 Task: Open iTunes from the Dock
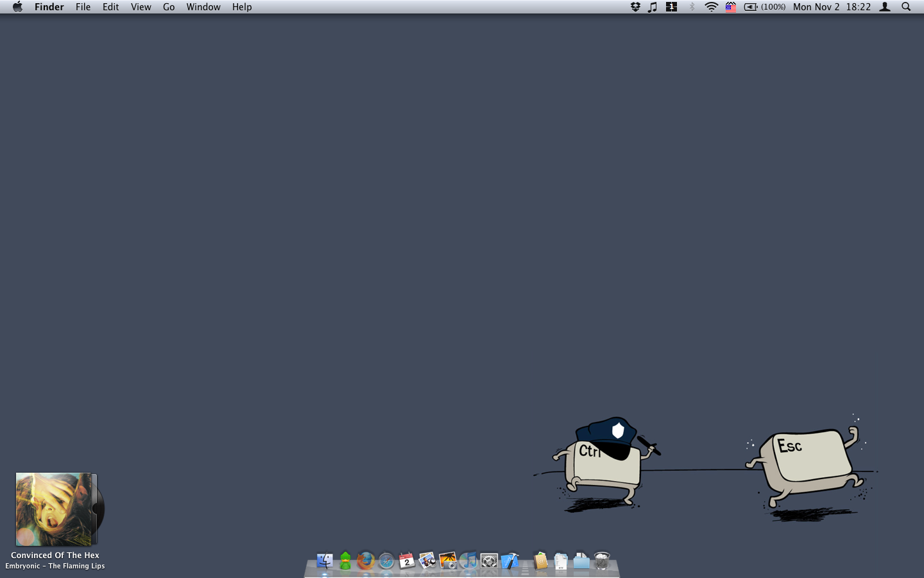click(468, 561)
